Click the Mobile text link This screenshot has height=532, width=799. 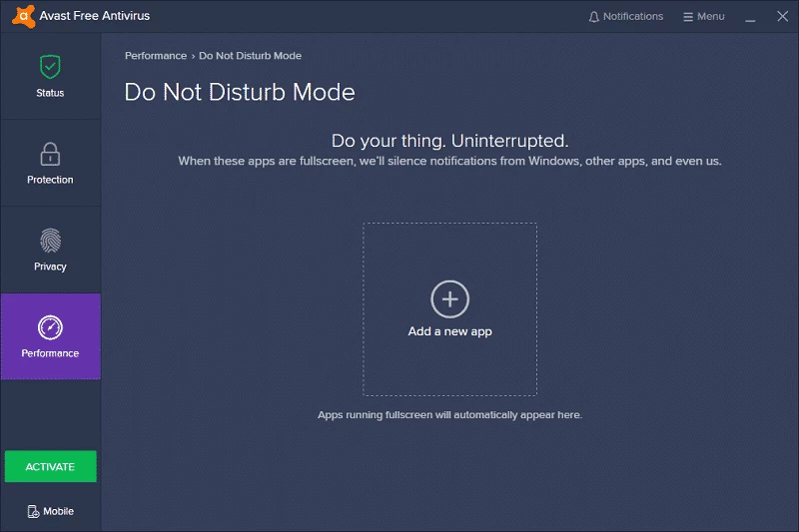pos(58,511)
